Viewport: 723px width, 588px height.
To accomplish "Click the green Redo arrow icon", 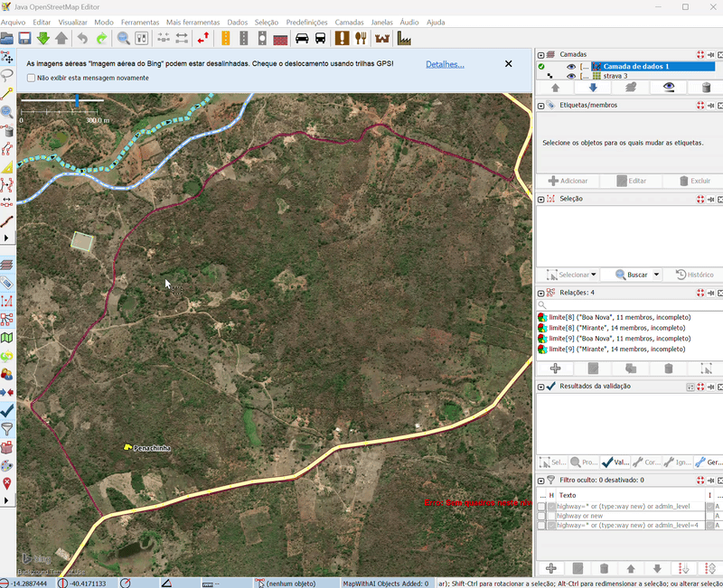I will tap(101, 38).
